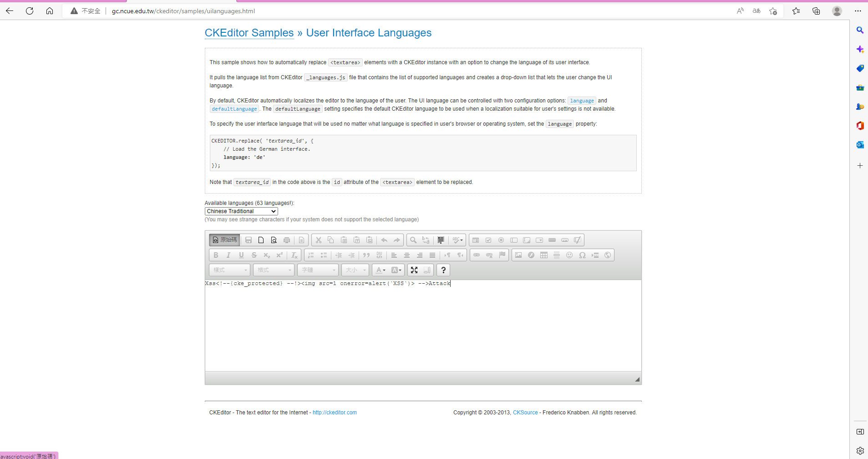The height and width of the screenshot is (459, 868).
Task: Click the Redo arrow icon
Action: tap(397, 240)
